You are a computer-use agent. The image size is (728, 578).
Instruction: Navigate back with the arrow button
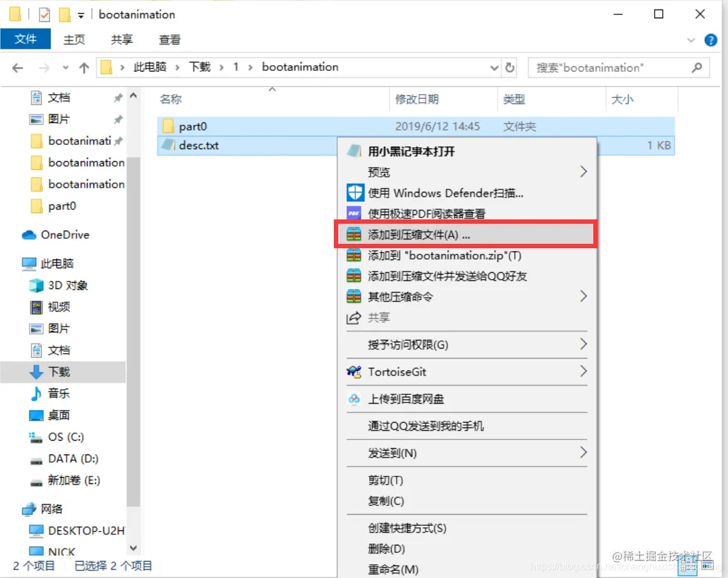(16, 67)
